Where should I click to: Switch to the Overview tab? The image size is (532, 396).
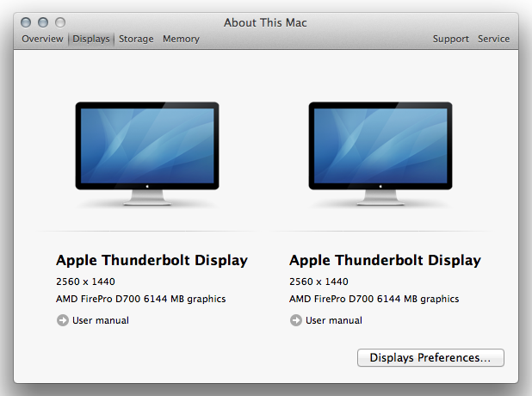(x=42, y=39)
